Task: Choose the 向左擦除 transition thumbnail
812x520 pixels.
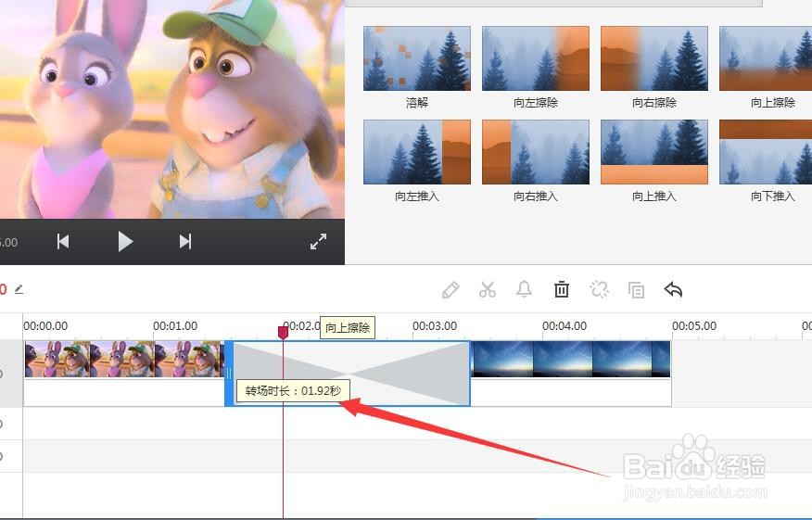Action: pyautogui.click(x=536, y=58)
